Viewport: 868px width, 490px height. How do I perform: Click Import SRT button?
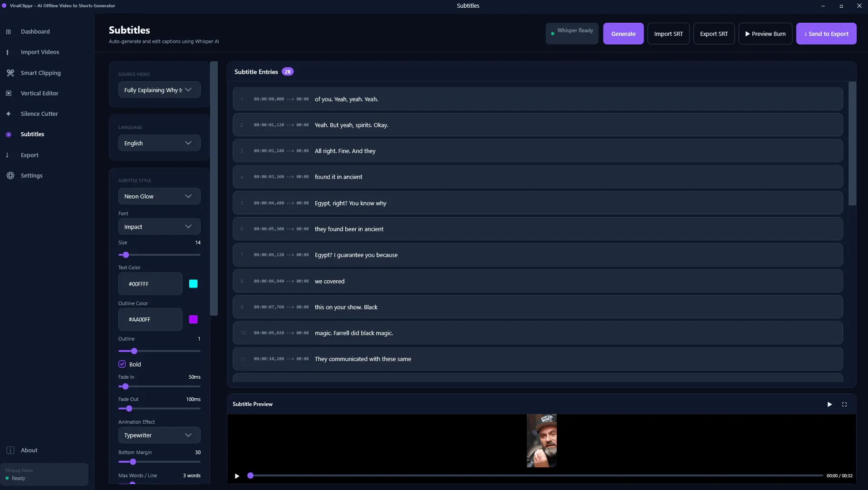tap(668, 34)
